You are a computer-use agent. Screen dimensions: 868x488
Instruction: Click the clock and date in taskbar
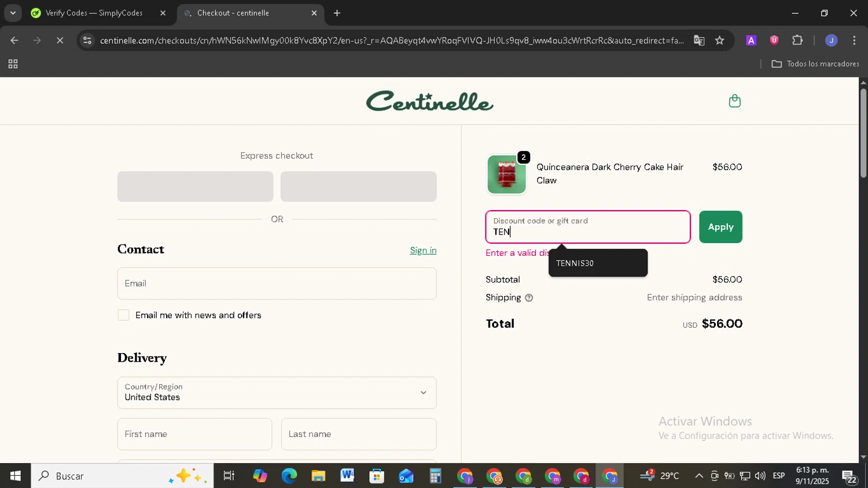pyautogui.click(x=812, y=476)
